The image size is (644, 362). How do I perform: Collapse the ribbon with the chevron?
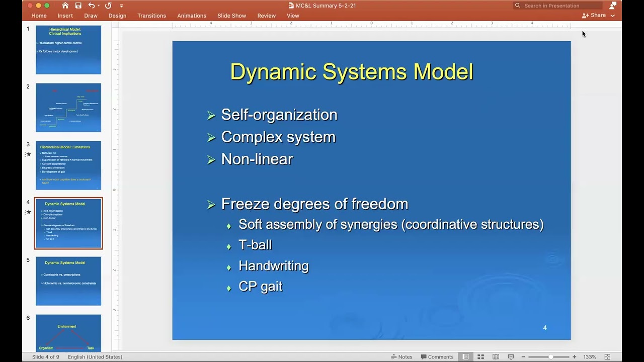point(613,16)
